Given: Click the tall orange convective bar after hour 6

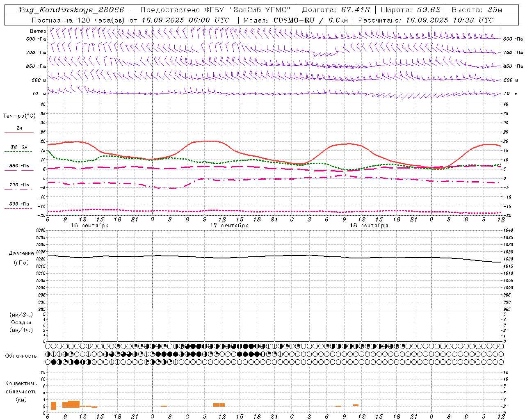Looking at the screenshot, I should [53, 406].
